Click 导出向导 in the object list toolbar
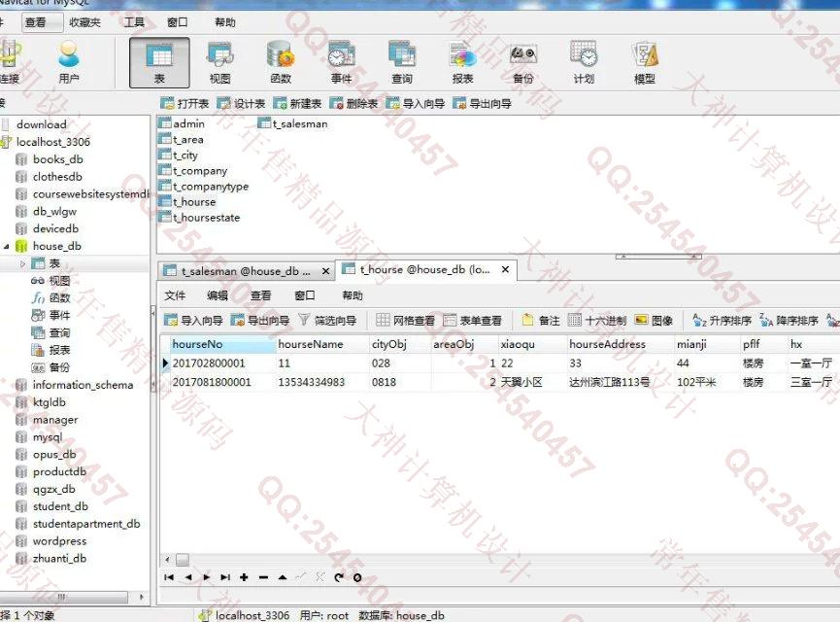The width and height of the screenshot is (840, 622). [x=482, y=103]
